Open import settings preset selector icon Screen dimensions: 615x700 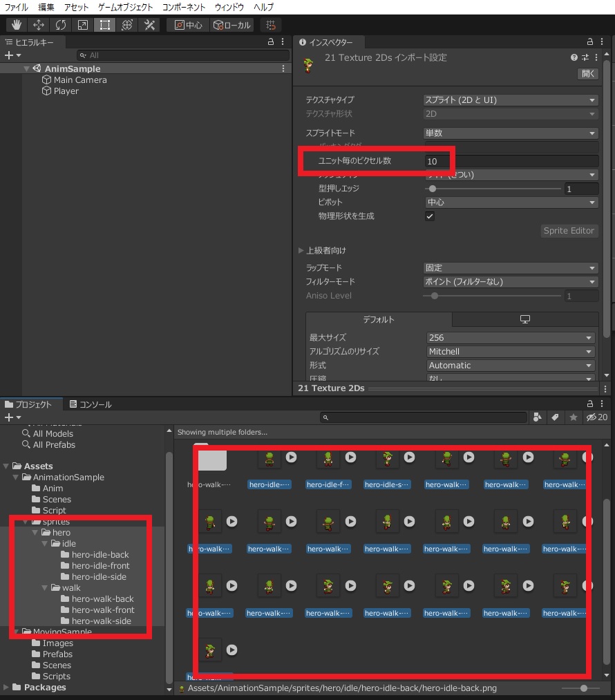(585, 57)
